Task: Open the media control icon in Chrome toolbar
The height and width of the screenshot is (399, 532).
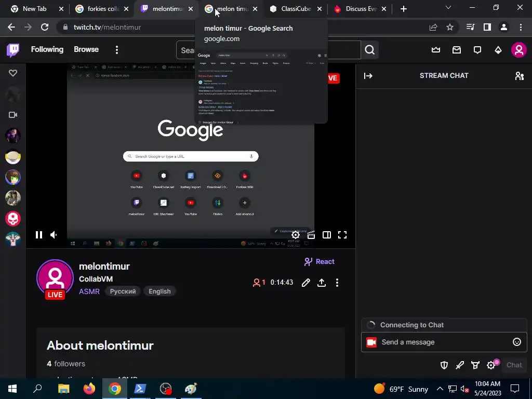Action: pos(470,27)
